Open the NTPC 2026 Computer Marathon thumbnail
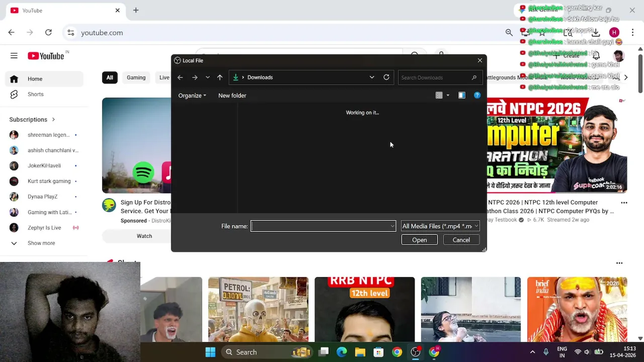644x362 pixels. click(x=557, y=145)
